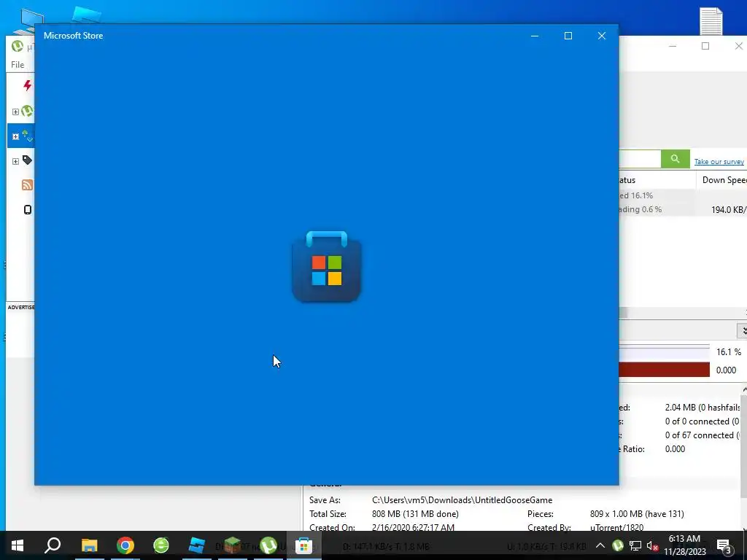
Task: Click the uTorrent system tray icon
Action: (618, 545)
